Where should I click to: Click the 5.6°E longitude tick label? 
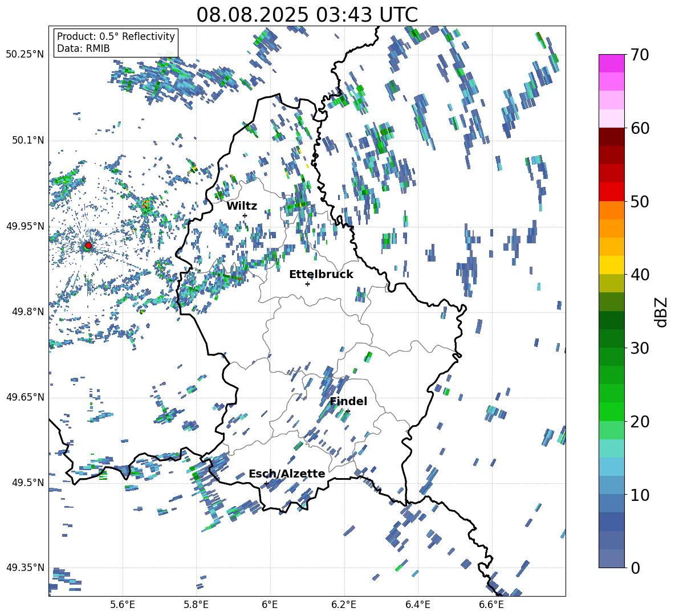click(x=123, y=605)
